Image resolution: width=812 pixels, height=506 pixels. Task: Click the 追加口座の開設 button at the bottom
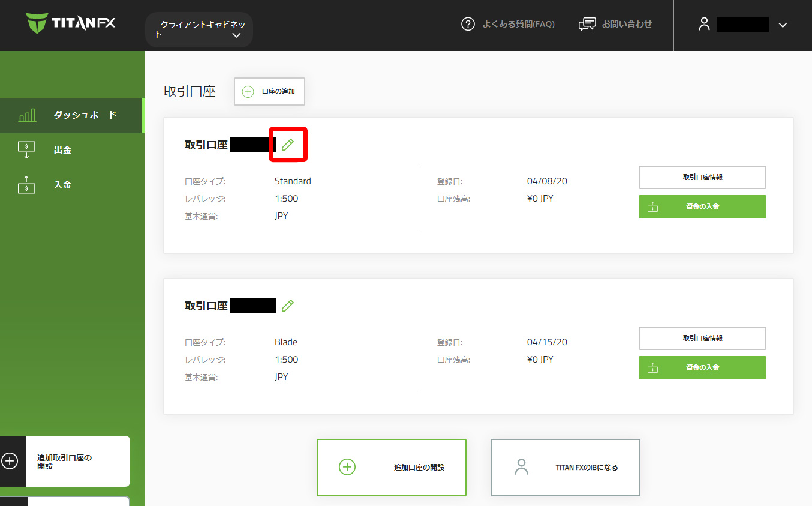click(x=392, y=468)
